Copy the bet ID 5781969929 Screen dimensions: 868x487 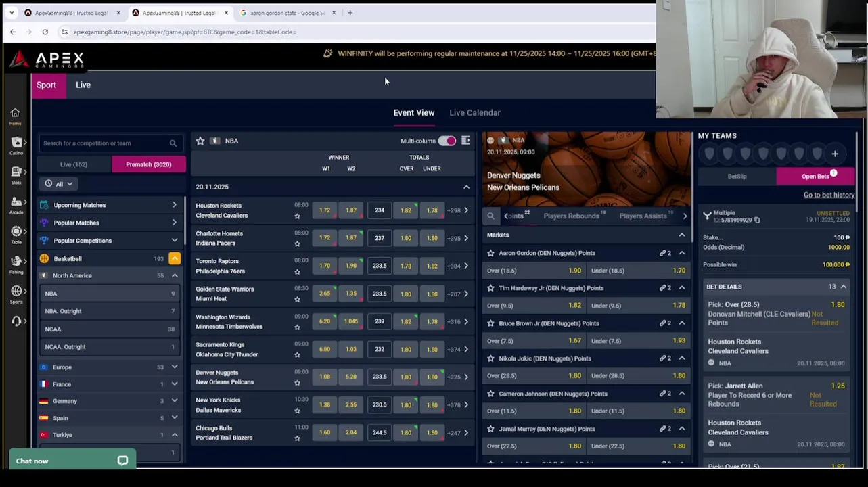(757, 221)
